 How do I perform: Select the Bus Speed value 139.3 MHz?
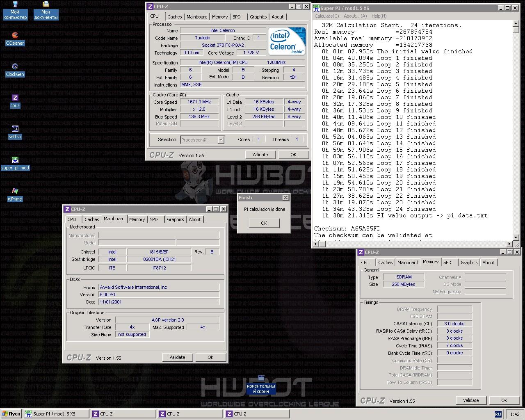[x=199, y=117]
